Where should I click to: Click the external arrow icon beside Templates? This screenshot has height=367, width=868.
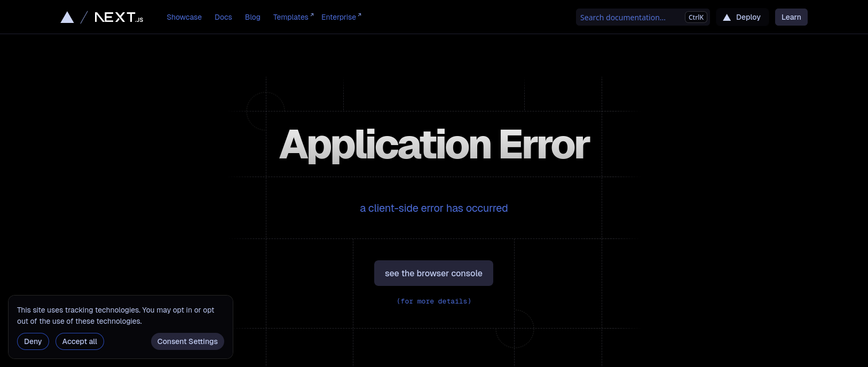(312, 15)
